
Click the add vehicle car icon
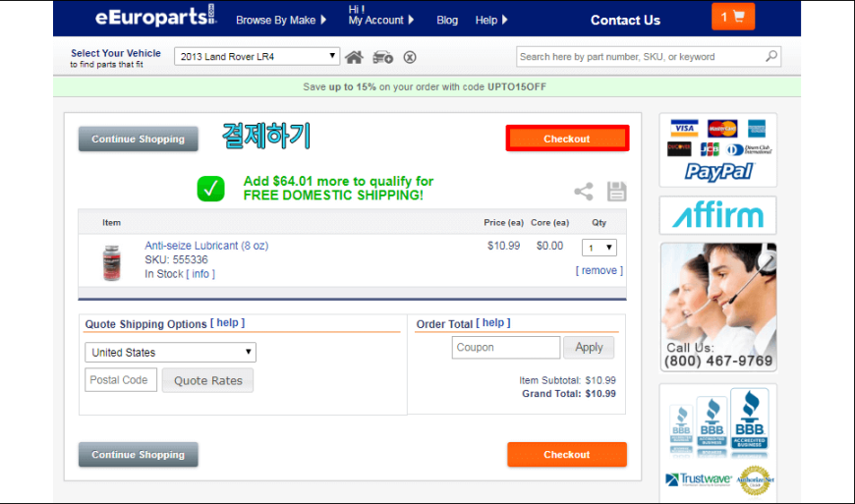point(383,57)
